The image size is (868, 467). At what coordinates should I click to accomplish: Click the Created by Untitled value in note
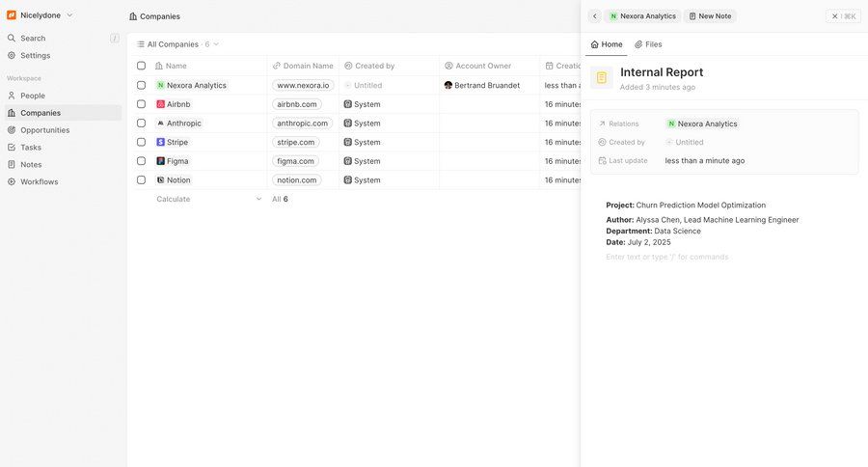pyautogui.click(x=684, y=142)
